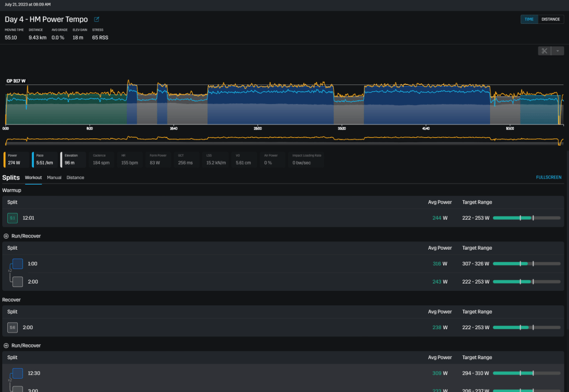Select the Time axis toggle
The width and height of the screenshot is (569, 392).
(x=529, y=19)
